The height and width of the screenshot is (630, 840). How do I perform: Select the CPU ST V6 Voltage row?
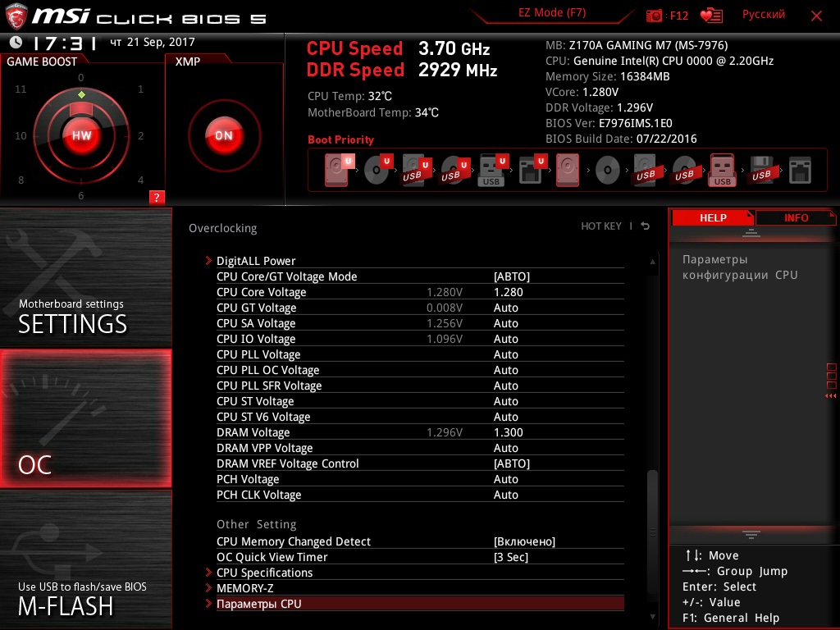tap(420, 417)
